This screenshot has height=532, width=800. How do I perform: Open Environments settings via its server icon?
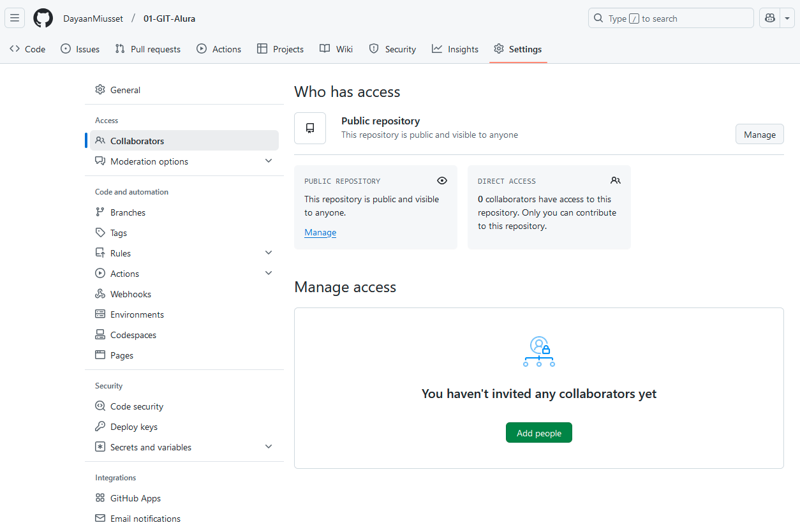(x=100, y=314)
